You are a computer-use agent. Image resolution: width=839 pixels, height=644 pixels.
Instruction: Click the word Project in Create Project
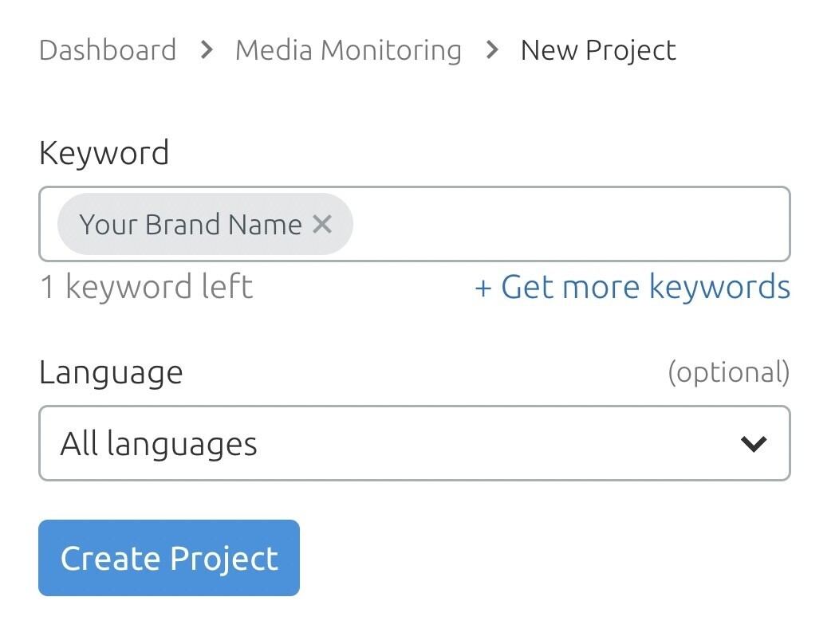coord(224,560)
